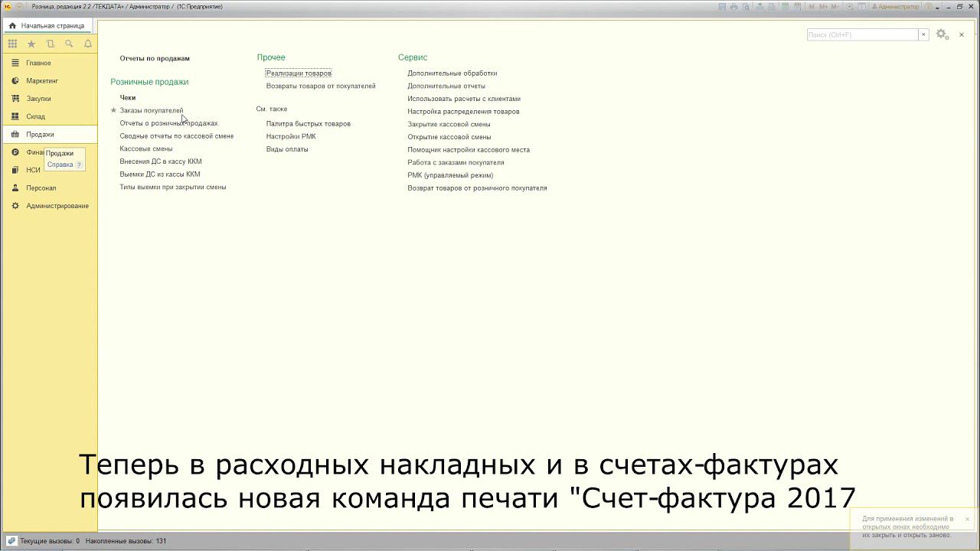Open Виды оплаты
980x551 pixels.
coord(287,149)
